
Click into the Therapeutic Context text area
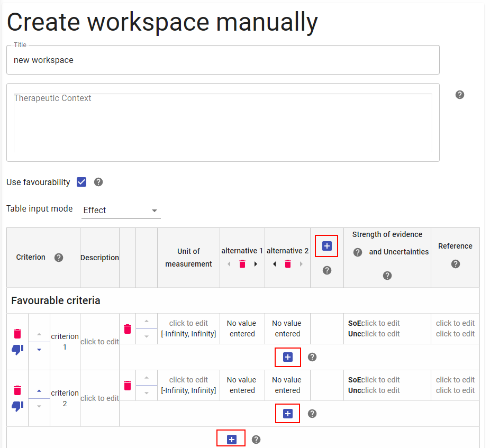(x=222, y=123)
